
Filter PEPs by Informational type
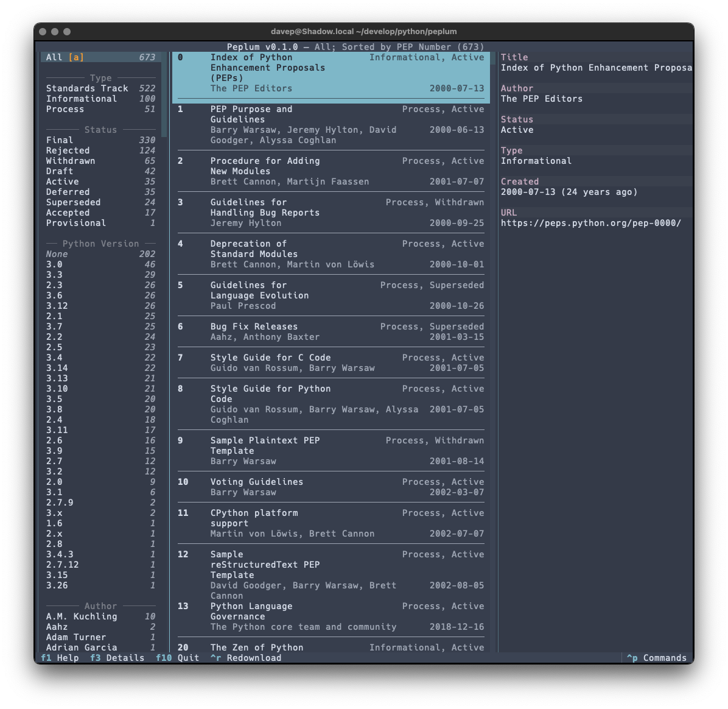click(100, 99)
